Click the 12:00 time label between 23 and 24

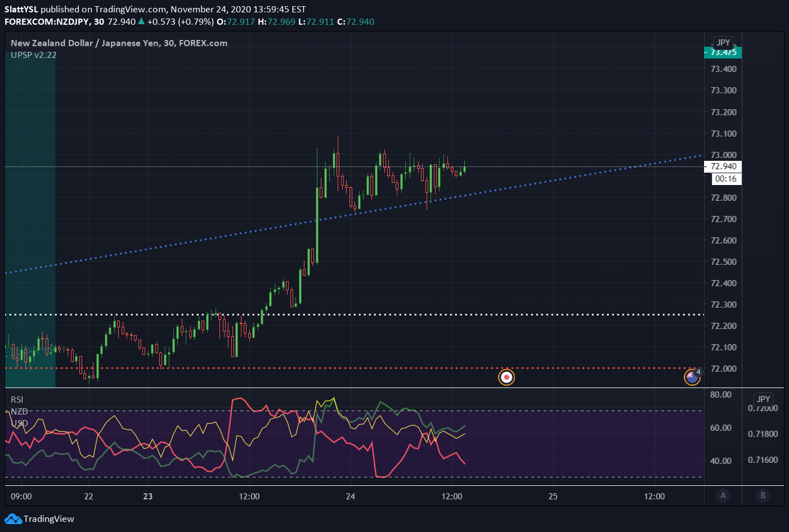[x=249, y=496]
